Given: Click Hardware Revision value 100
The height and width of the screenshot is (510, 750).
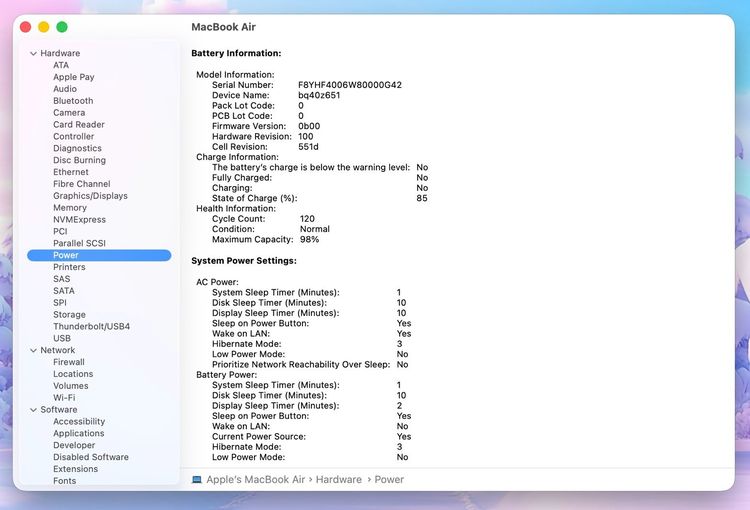Looking at the screenshot, I should tap(306, 136).
